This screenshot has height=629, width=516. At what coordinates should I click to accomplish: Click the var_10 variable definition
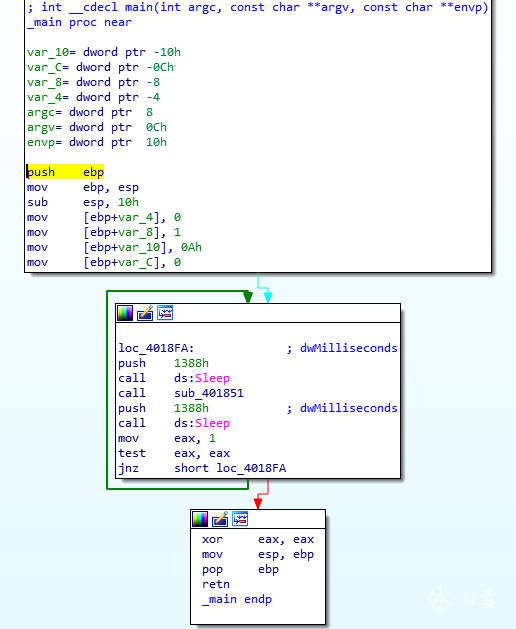[x=104, y=53]
